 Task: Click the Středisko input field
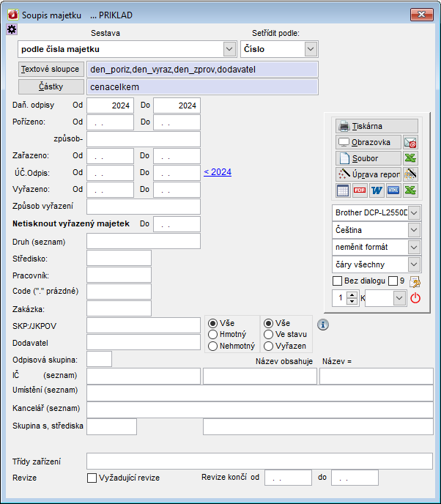(x=119, y=258)
